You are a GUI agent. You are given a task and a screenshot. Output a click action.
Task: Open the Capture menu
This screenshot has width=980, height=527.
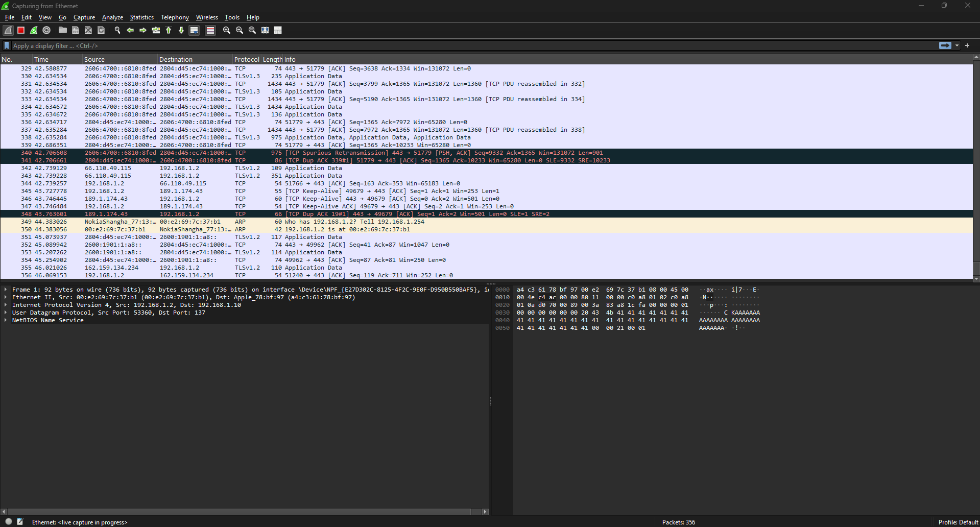(x=84, y=17)
